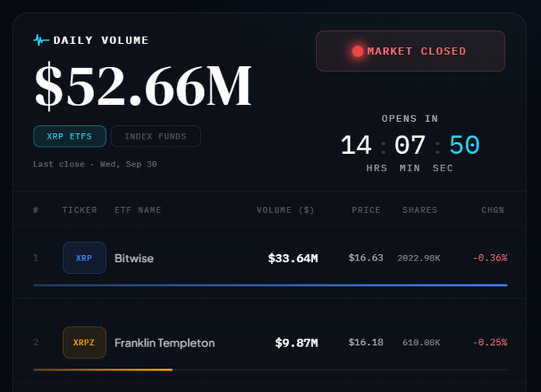Click the DAILY VOLUME heading

pos(100,41)
